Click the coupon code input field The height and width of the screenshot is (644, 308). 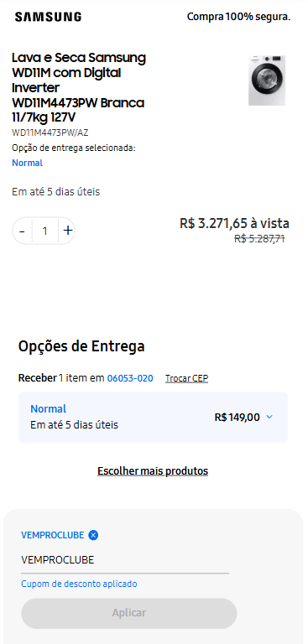(x=125, y=560)
